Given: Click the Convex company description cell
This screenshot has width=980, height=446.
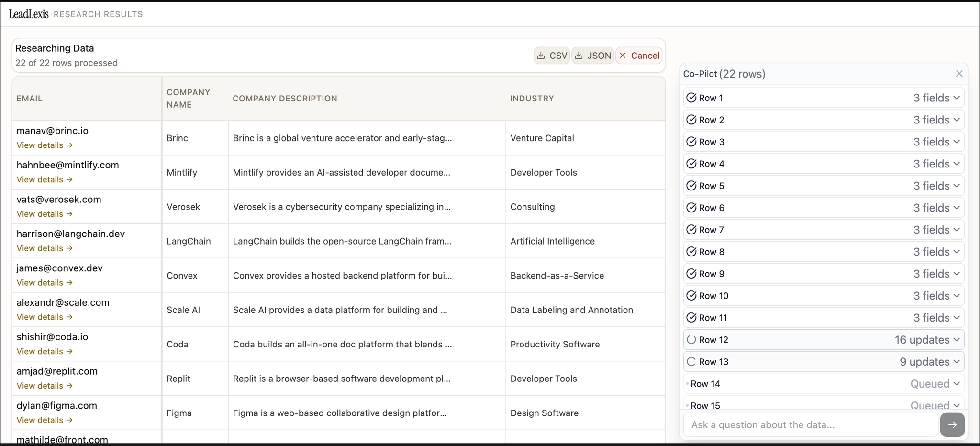Looking at the screenshot, I should coord(367,276).
